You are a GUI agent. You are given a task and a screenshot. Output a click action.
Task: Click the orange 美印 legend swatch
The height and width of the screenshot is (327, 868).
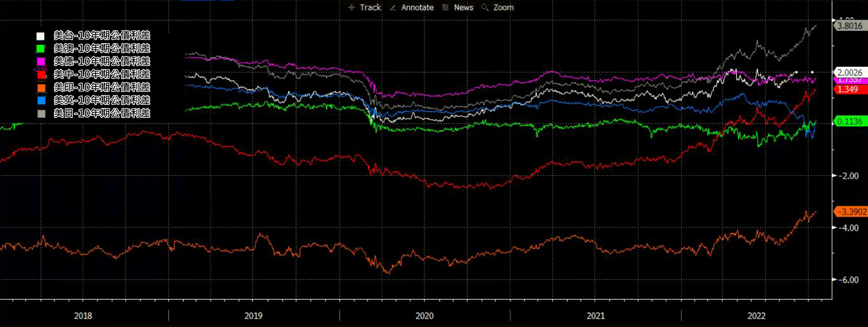41,88
